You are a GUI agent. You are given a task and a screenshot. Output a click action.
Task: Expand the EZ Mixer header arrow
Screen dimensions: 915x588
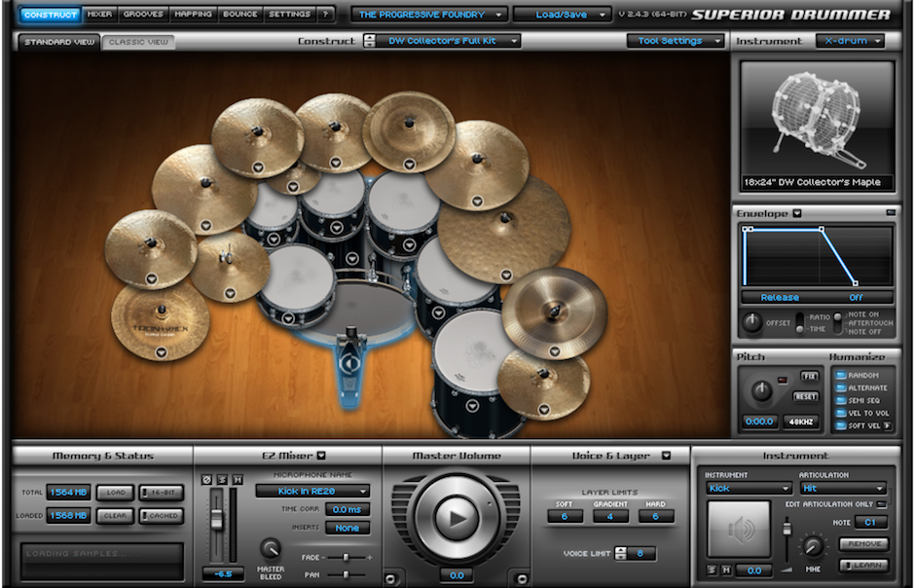321,456
